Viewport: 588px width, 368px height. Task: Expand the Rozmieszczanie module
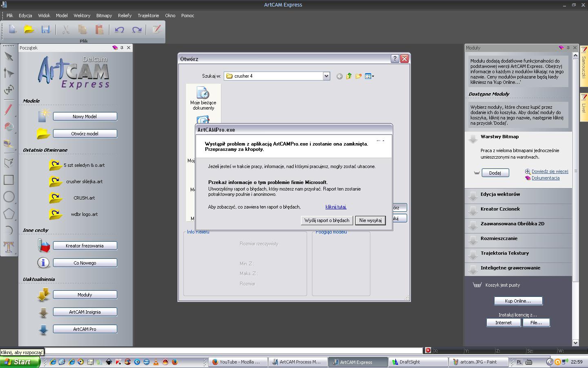click(473, 240)
